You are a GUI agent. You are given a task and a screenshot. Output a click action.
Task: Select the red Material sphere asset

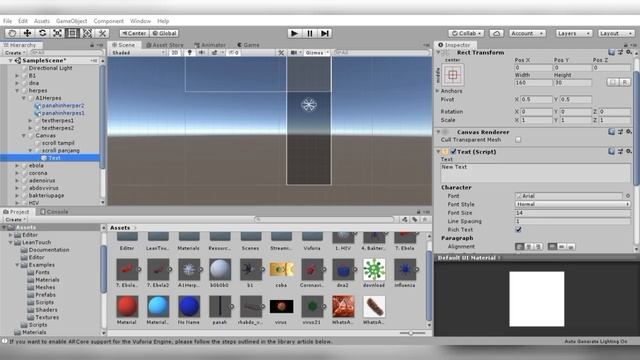(127, 307)
